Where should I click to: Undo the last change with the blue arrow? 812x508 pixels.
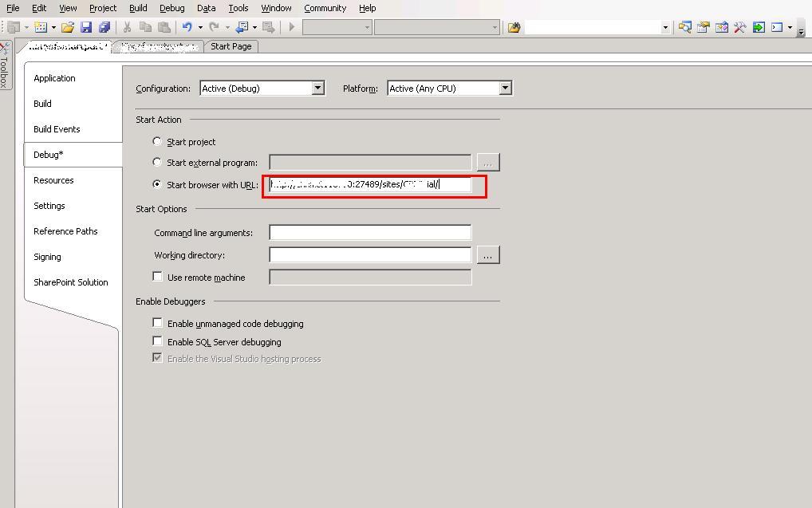[187, 27]
